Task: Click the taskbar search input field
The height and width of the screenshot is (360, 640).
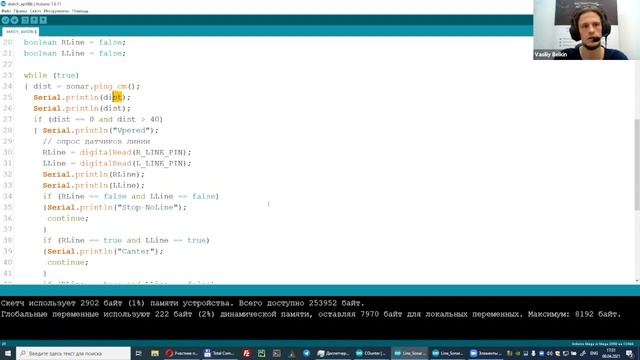Action: pos(73,353)
